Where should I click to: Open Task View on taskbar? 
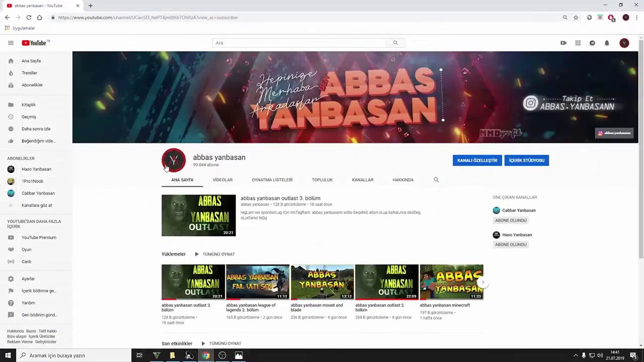coord(139,355)
